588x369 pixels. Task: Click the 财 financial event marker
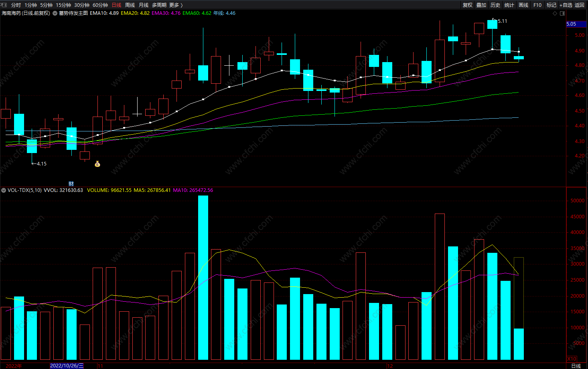71,184
